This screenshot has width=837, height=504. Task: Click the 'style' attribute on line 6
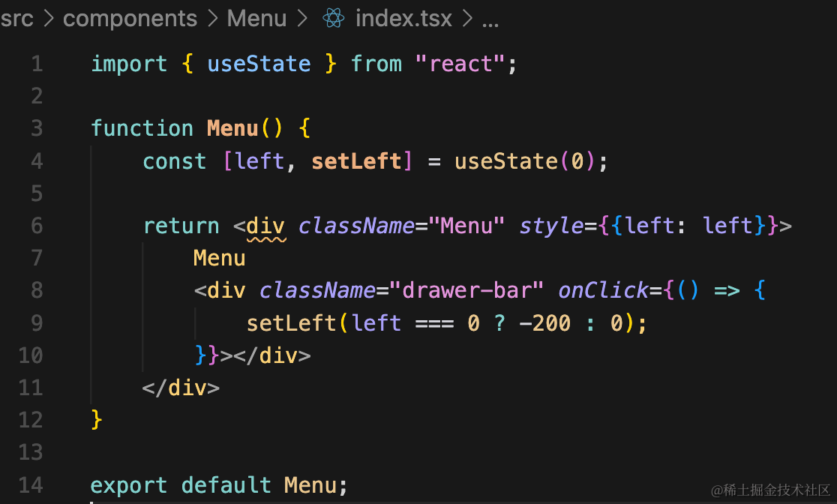[551, 226]
